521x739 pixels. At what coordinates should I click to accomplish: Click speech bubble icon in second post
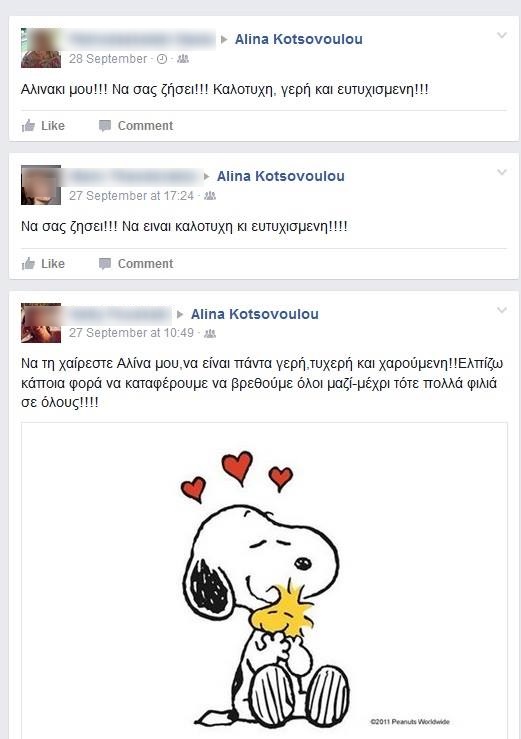tap(105, 263)
